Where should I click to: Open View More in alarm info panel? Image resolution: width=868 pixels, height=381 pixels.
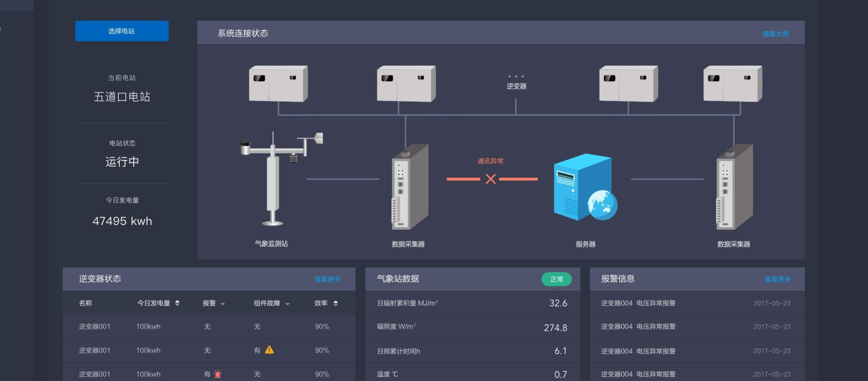pos(777,279)
